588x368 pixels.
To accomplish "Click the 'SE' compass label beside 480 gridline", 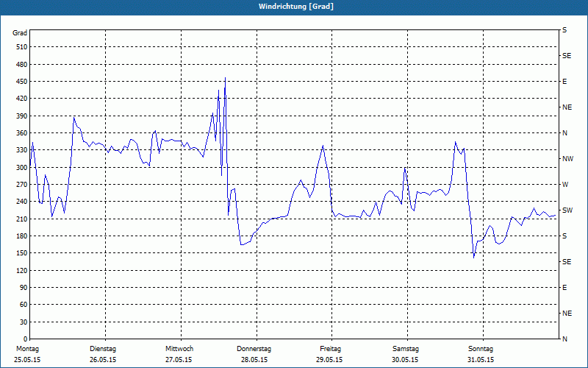I will click(567, 56).
